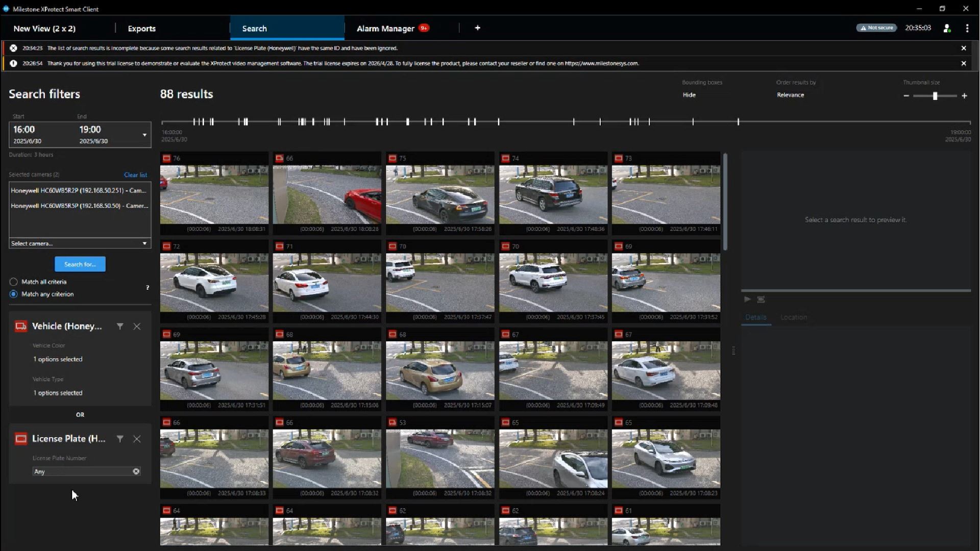Select camera Honeywell HC60WB5R5P (192.168.50.50)
The width and height of the screenshot is (980, 551).
pyautogui.click(x=79, y=206)
